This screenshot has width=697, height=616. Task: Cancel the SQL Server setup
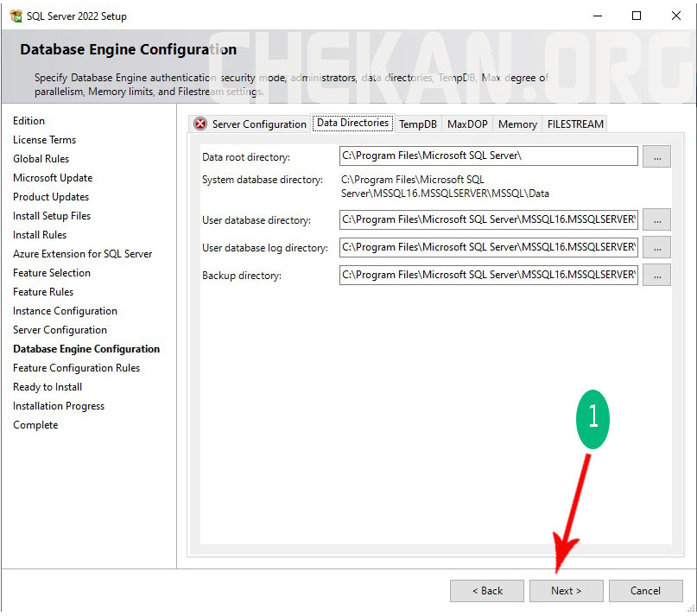pos(645,591)
